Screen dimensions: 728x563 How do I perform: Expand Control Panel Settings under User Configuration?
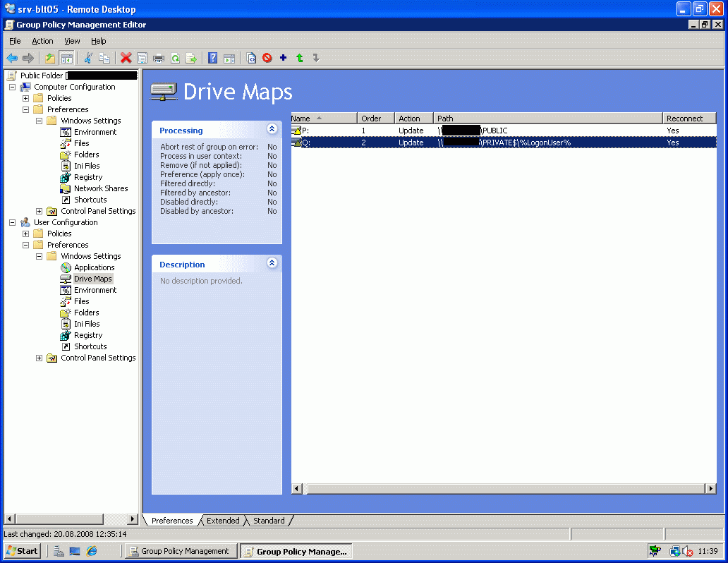(40, 358)
